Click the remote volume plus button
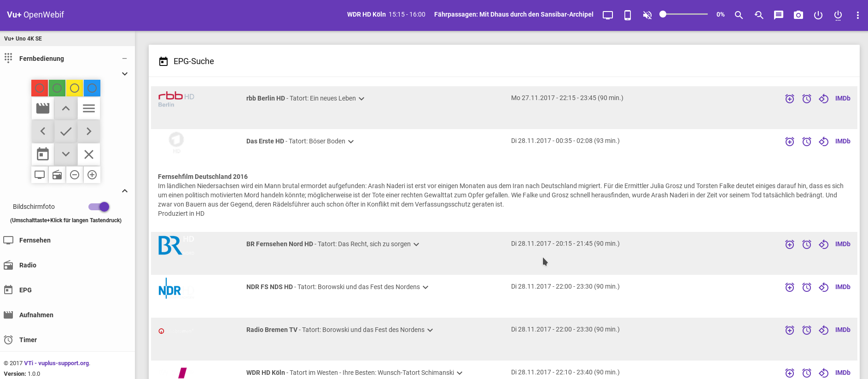868x379 pixels. (x=92, y=175)
